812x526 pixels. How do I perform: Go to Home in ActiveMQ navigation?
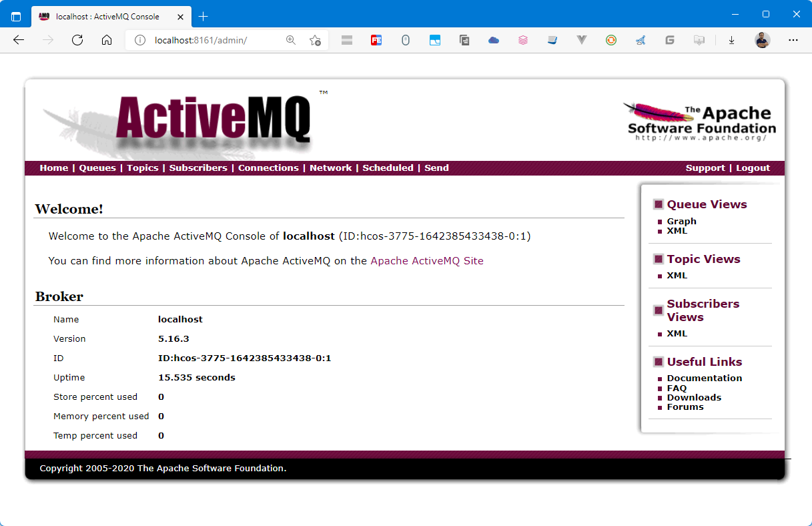[53, 168]
